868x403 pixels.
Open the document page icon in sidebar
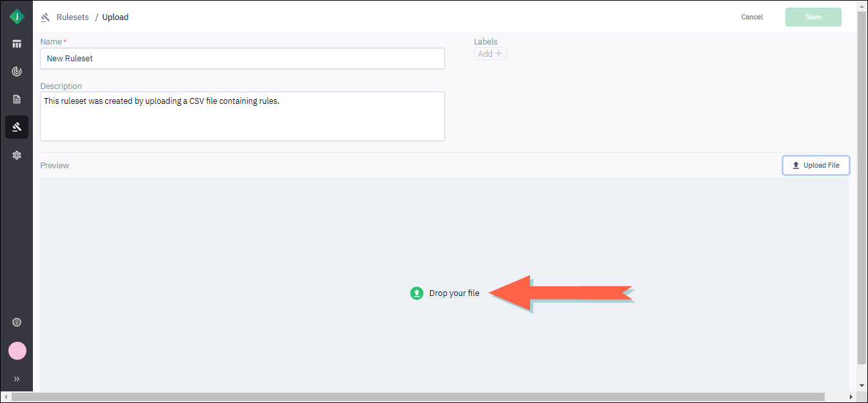[x=17, y=99]
